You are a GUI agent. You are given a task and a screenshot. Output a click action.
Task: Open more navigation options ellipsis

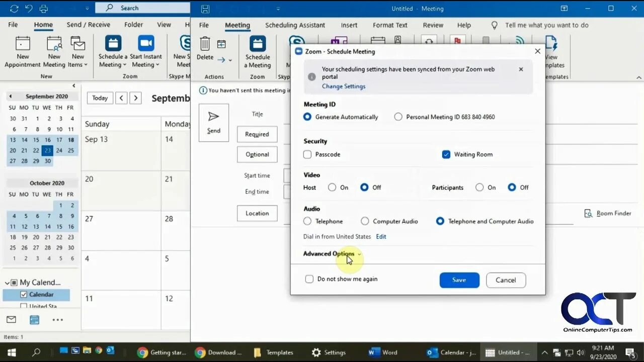pos(57,320)
